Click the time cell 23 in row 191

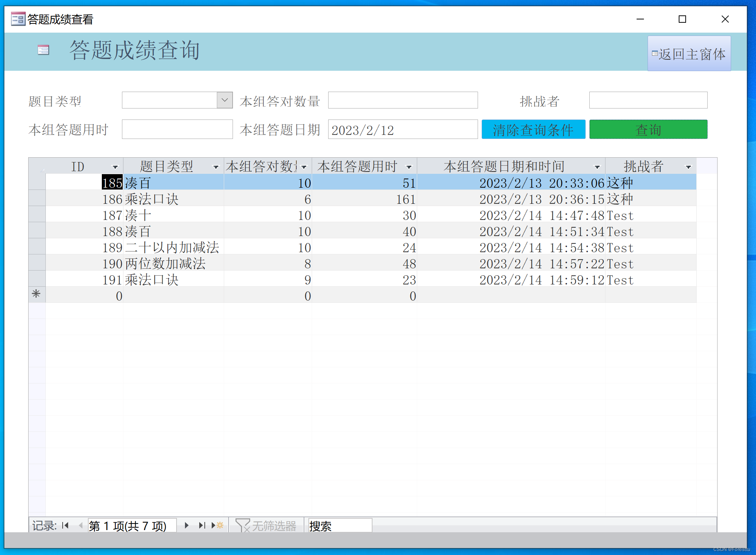[x=364, y=279]
